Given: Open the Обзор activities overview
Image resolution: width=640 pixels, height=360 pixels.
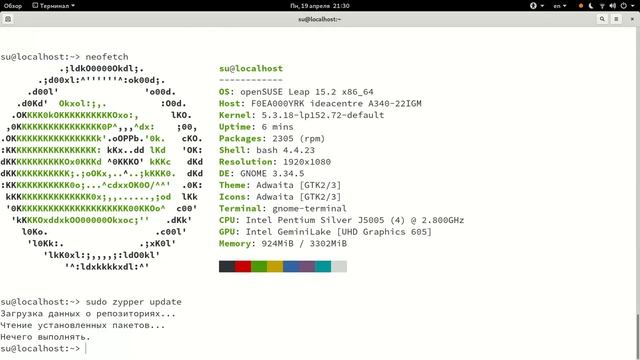Looking at the screenshot, I should tap(13, 6).
